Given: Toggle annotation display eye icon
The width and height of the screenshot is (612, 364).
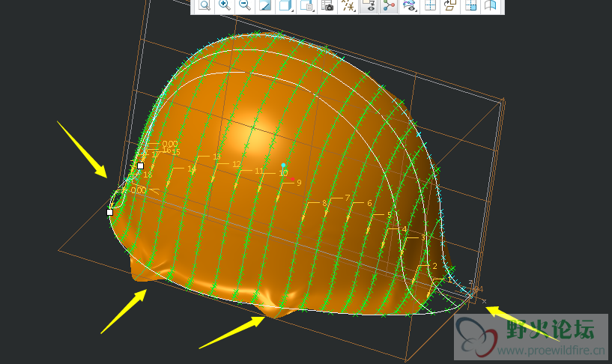Looking at the screenshot, I should click(x=368, y=6).
